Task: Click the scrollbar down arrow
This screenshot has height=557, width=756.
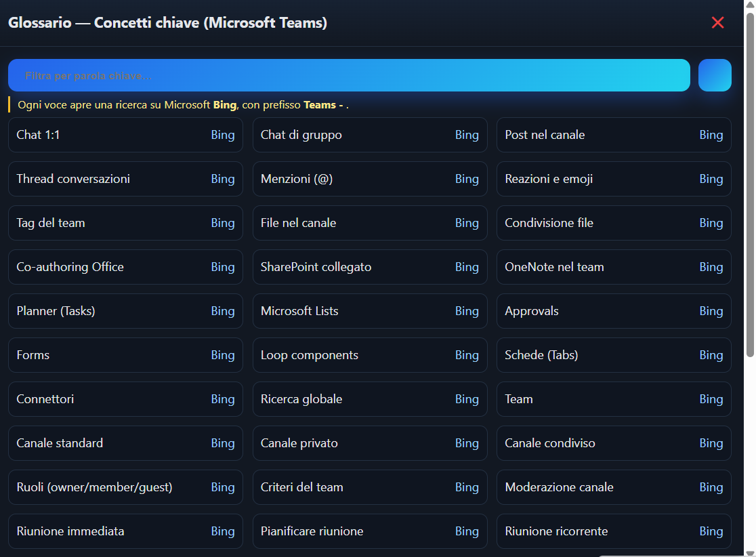Action: coord(750,553)
